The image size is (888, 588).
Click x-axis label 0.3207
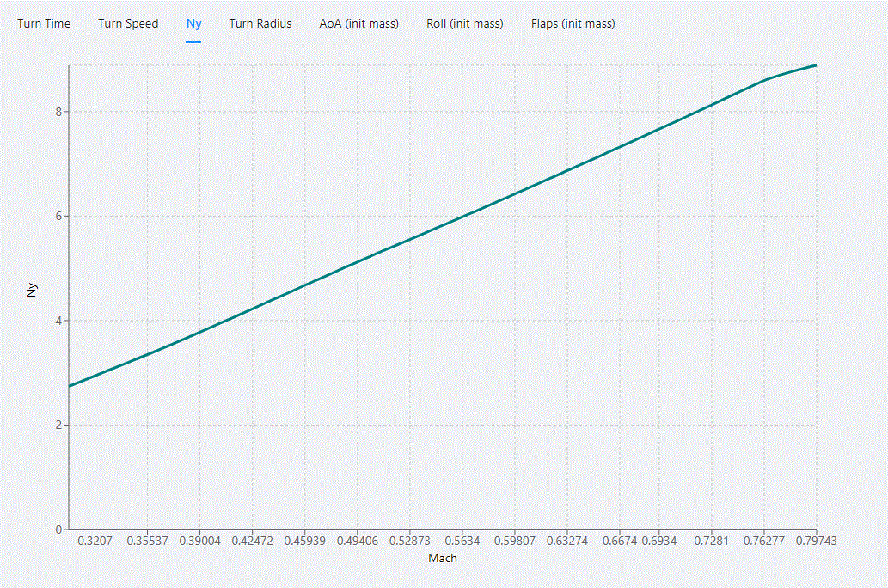[x=95, y=541]
